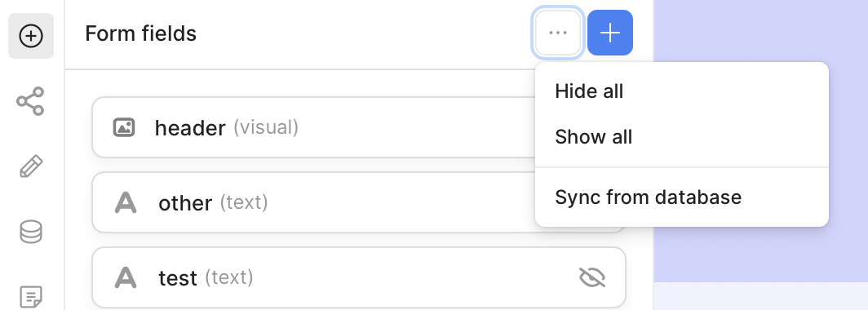
Task: Open the test (text) field row
Action: point(359,277)
